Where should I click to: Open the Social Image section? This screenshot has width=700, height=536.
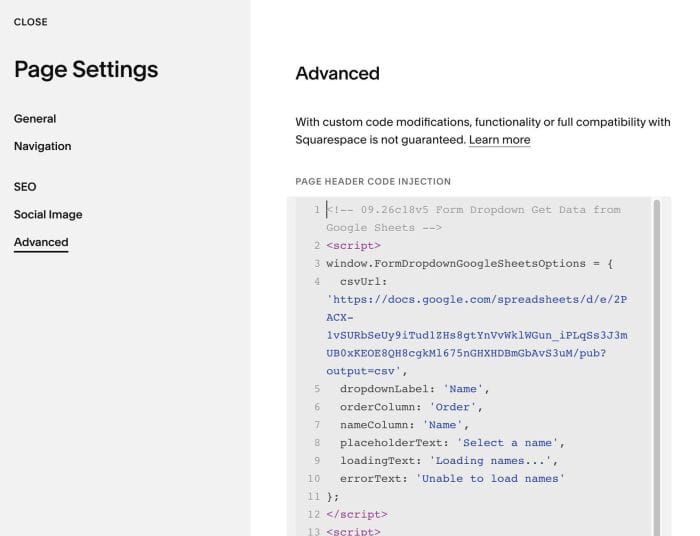tap(48, 214)
